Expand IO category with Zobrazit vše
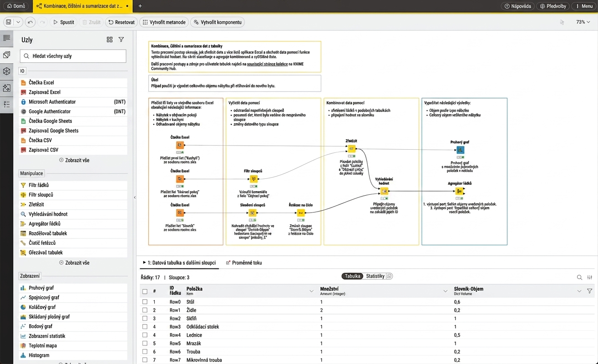 point(74,160)
